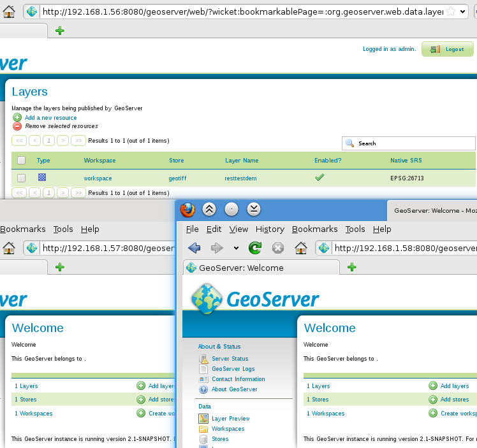Image resolution: width=477 pixels, height=448 pixels.
Task: Click Add a new resource link
Action: pos(50,118)
